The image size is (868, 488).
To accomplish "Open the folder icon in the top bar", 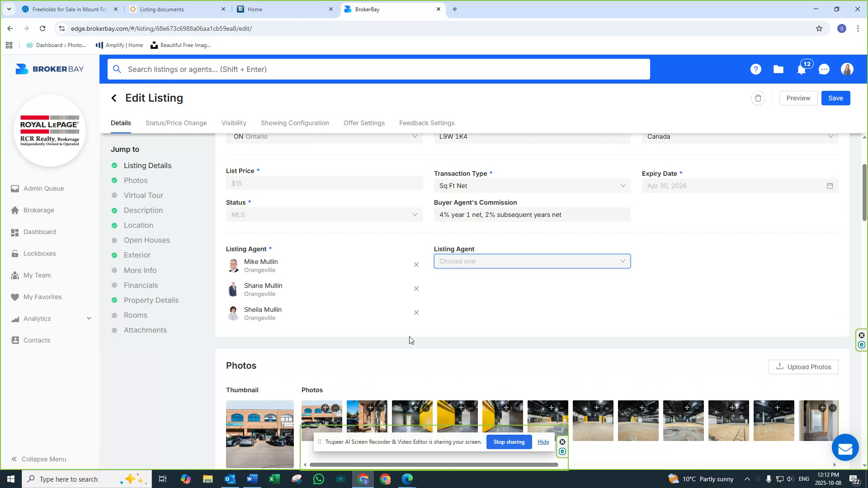I will pos(778,69).
